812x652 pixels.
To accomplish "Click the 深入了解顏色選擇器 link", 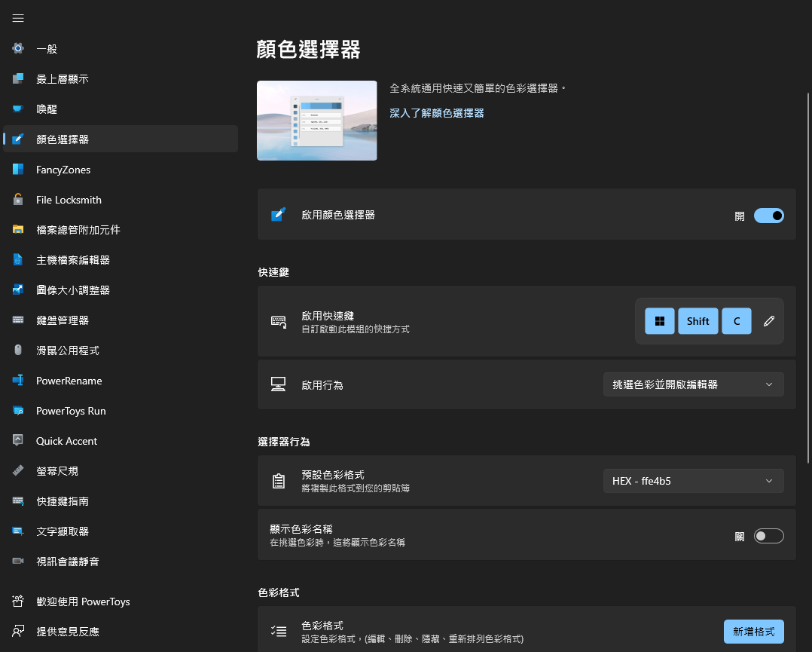I will tap(436, 112).
